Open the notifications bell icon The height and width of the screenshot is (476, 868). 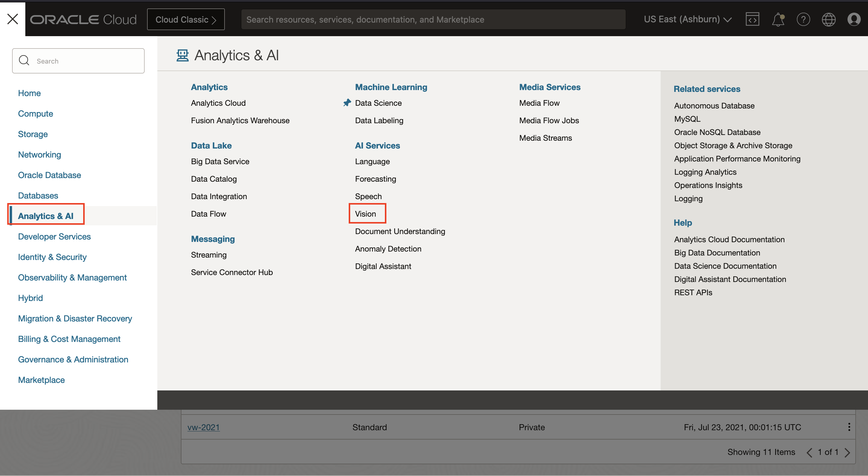pos(778,19)
